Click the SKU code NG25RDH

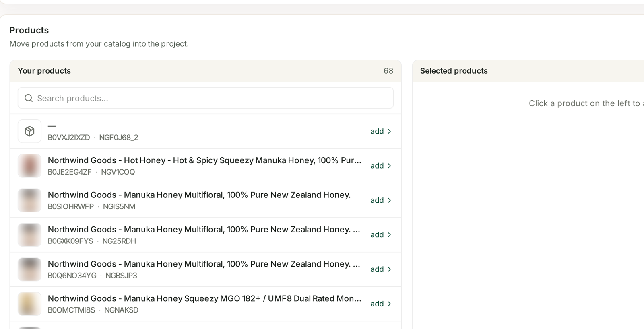(119, 241)
